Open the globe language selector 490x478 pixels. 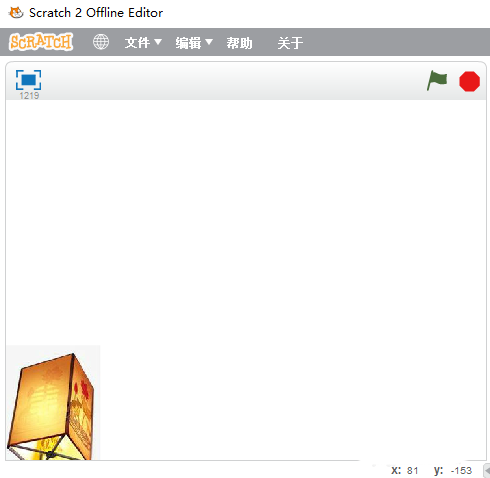(x=101, y=42)
